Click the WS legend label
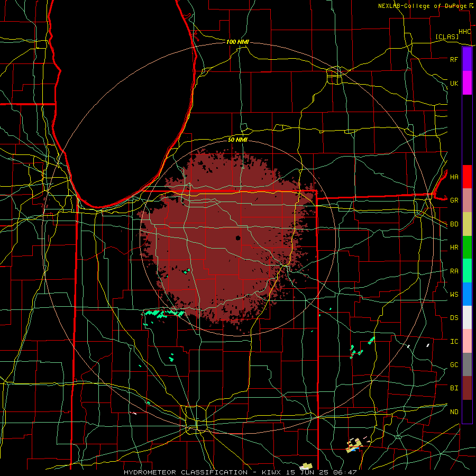 454,294
